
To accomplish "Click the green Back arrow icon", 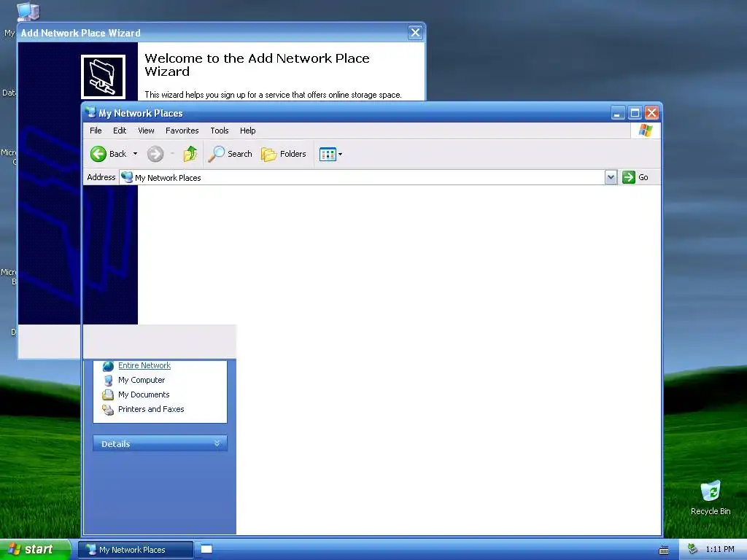I will coord(98,154).
